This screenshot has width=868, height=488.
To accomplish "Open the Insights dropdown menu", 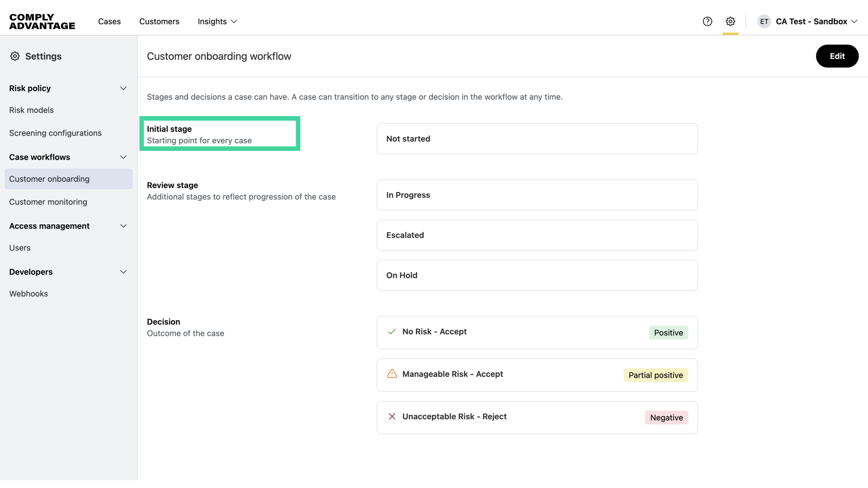I will coord(217,22).
